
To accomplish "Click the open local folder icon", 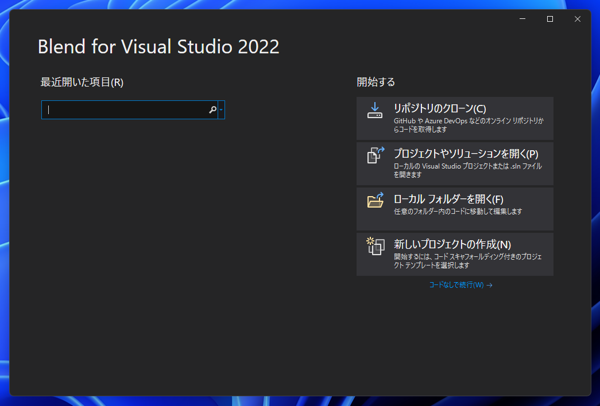I will coord(375,201).
